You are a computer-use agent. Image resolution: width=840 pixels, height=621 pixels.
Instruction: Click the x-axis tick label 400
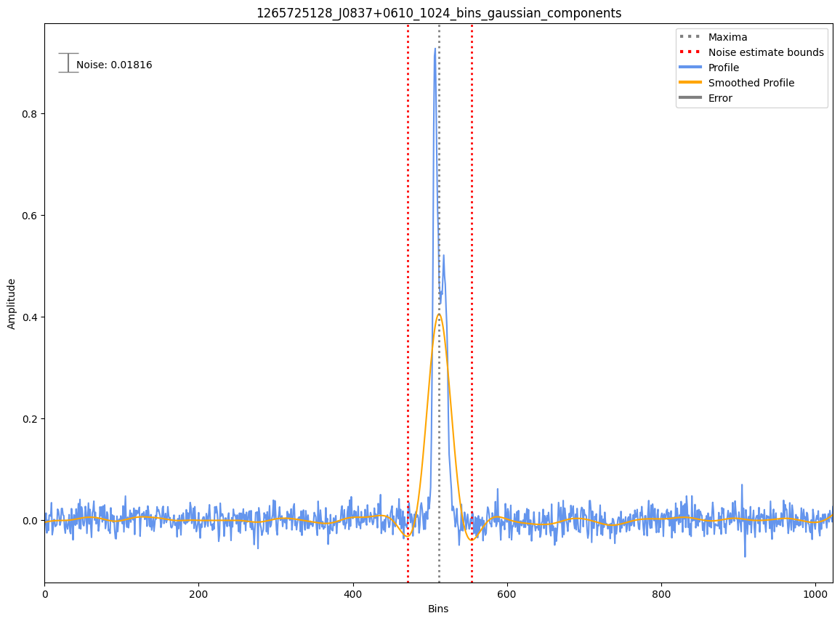tap(353, 594)
